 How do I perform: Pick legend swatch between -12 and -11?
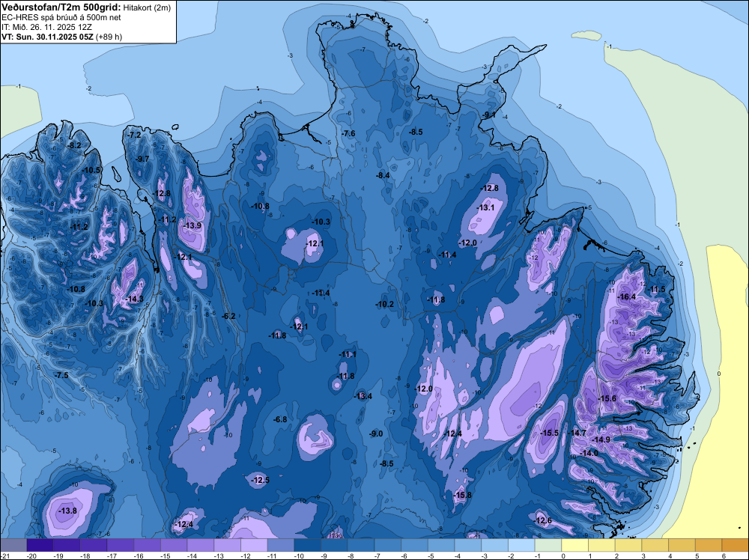click(254, 545)
